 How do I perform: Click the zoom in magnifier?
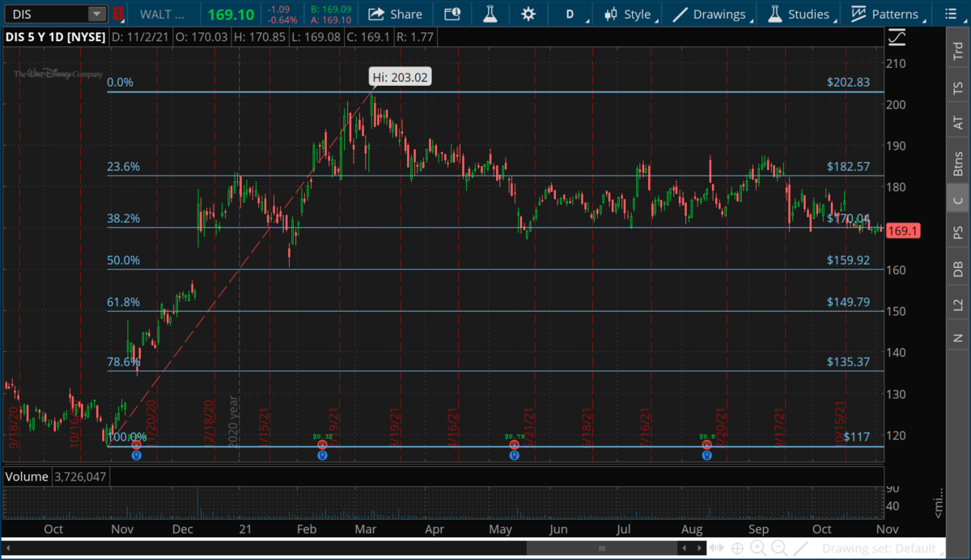click(758, 548)
